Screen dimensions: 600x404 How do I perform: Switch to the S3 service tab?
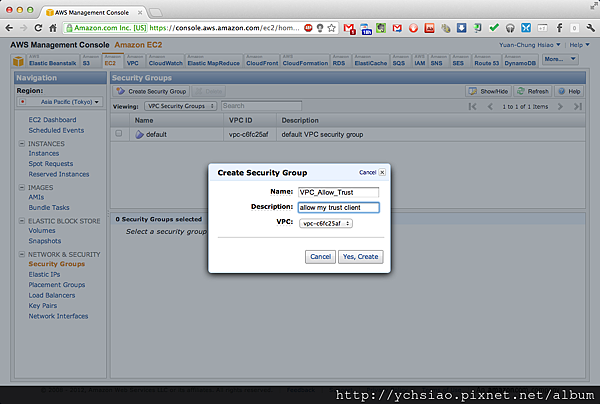point(90,61)
